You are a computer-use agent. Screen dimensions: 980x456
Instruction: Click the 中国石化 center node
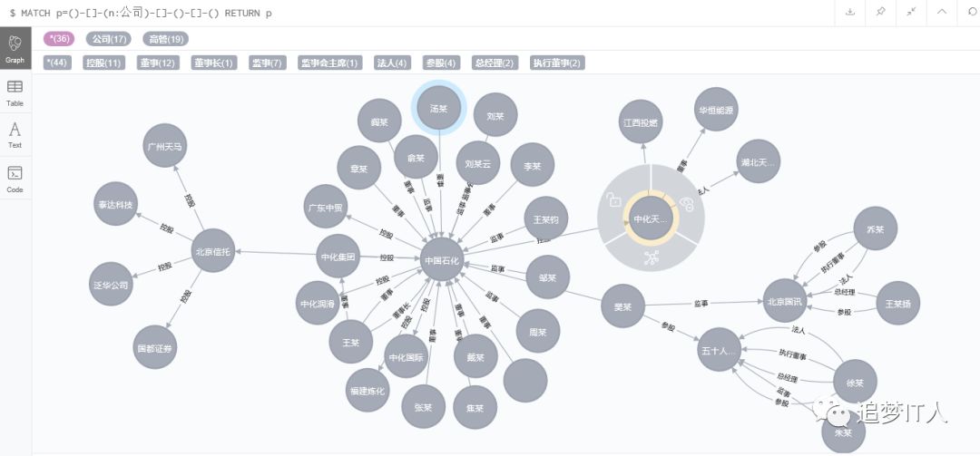coord(443,260)
